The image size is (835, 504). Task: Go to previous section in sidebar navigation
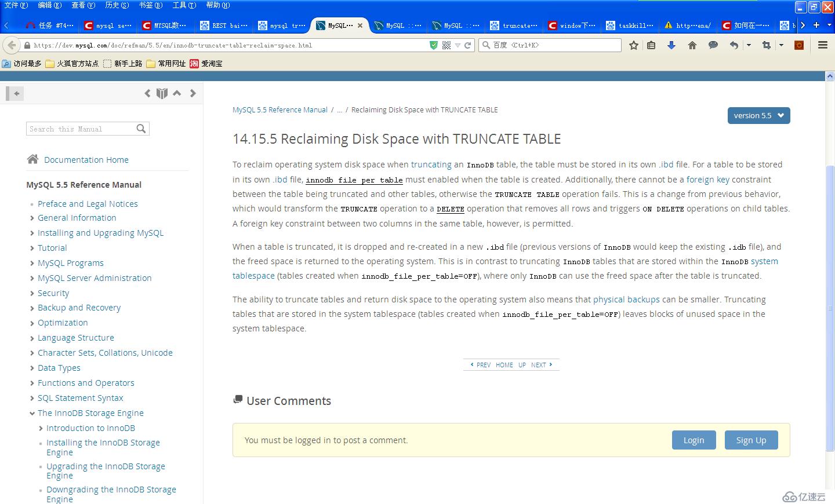coord(147,93)
